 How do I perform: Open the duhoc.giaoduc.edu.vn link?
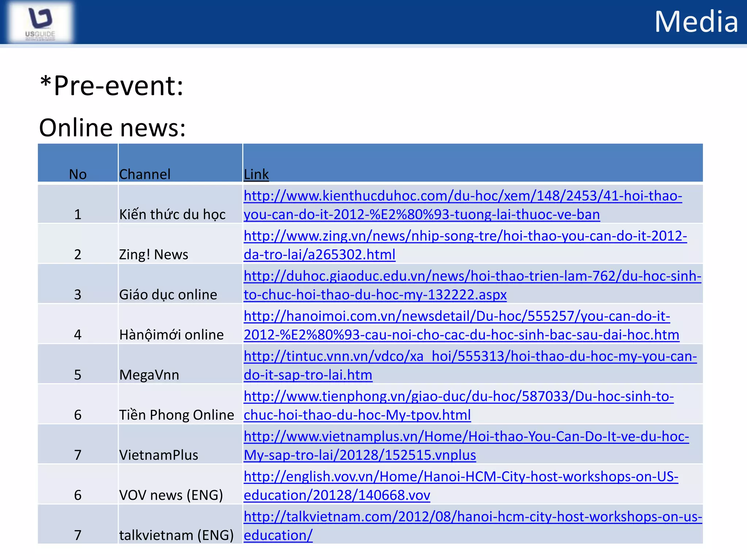(x=472, y=276)
